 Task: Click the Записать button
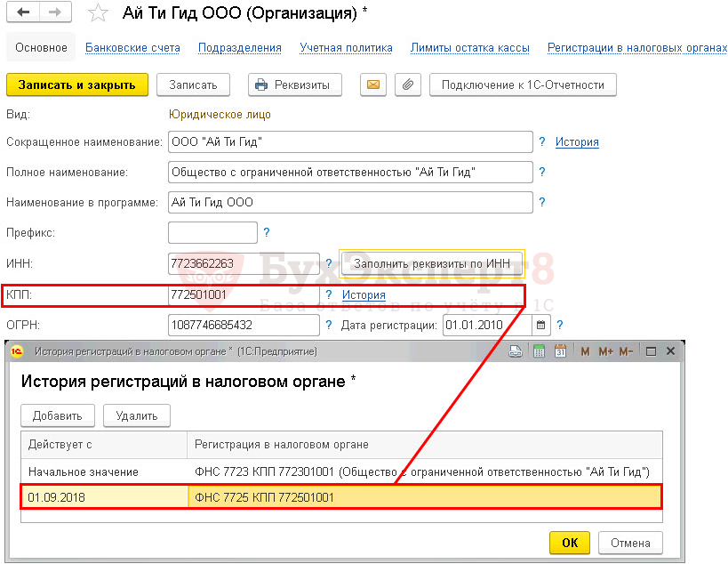click(193, 85)
